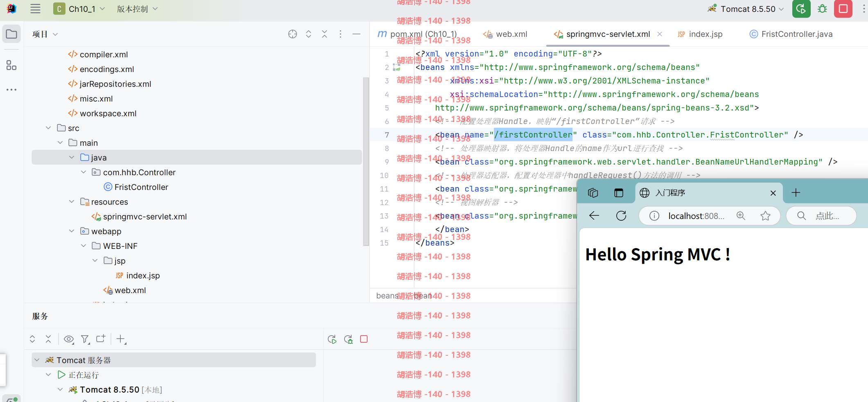The image size is (868, 402).
Task: Collapse the com.hhb.Controller package
Action: click(83, 172)
